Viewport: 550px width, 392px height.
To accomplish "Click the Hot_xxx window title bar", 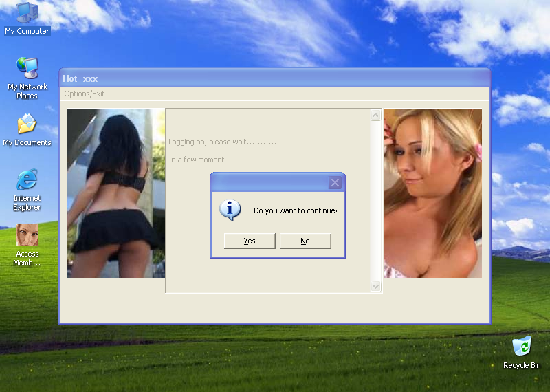I will tap(274, 78).
